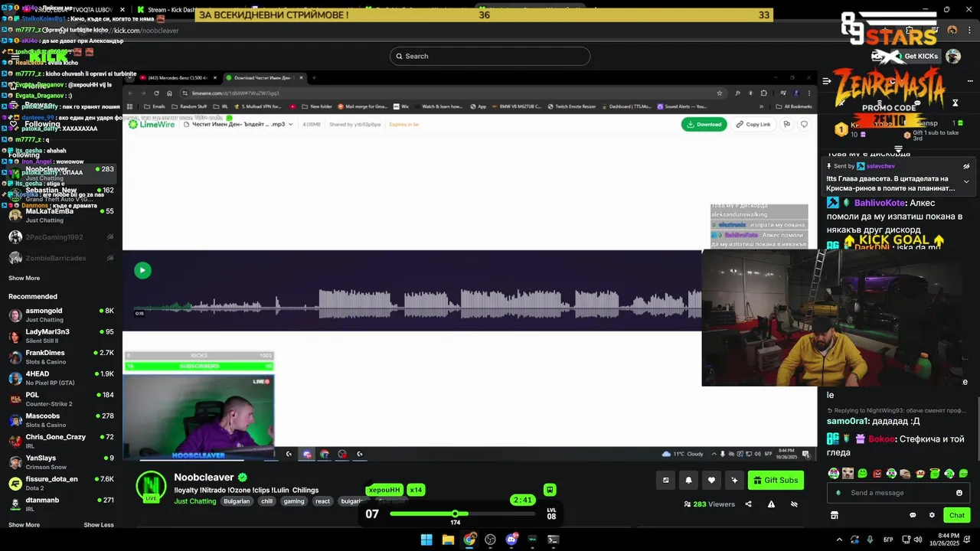Collapse Recommended with Show Less

pyautogui.click(x=99, y=525)
